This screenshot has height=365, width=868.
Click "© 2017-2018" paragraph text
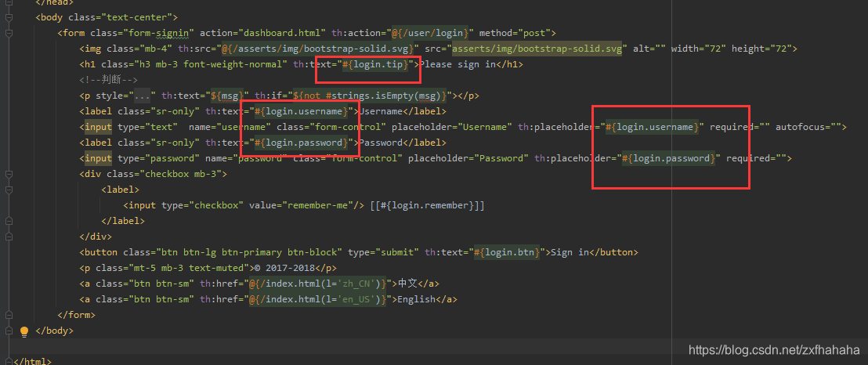[284, 268]
